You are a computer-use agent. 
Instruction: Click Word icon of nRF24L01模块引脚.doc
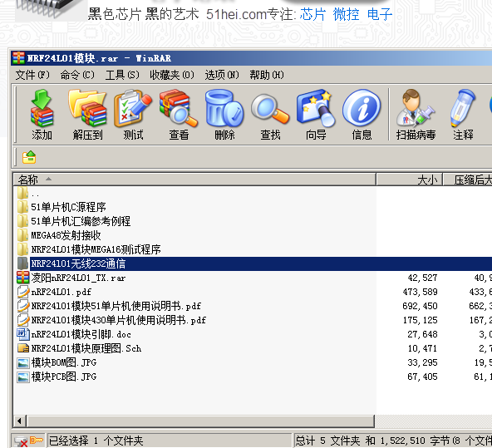pos(23,334)
